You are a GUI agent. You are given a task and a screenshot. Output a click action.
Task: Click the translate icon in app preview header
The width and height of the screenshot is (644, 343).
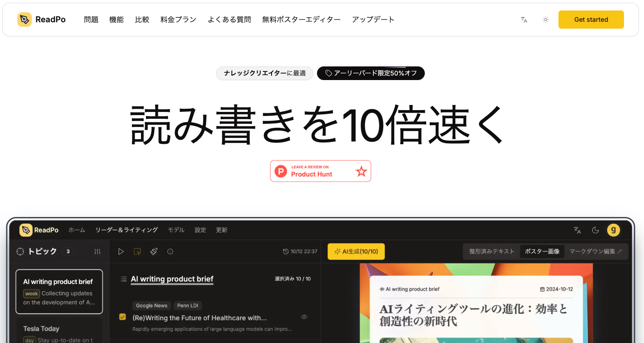(x=578, y=230)
